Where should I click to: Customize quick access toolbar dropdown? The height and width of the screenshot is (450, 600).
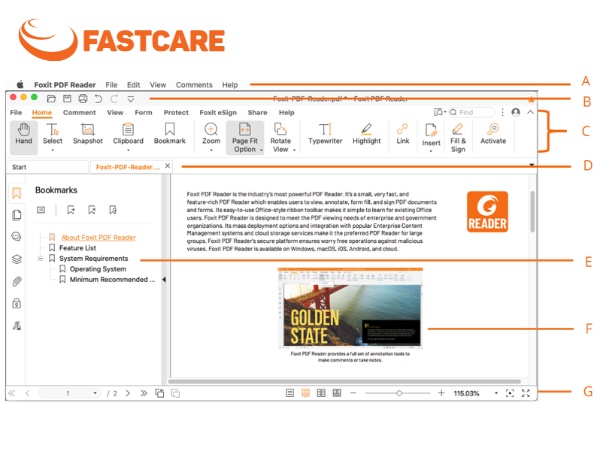(130, 99)
